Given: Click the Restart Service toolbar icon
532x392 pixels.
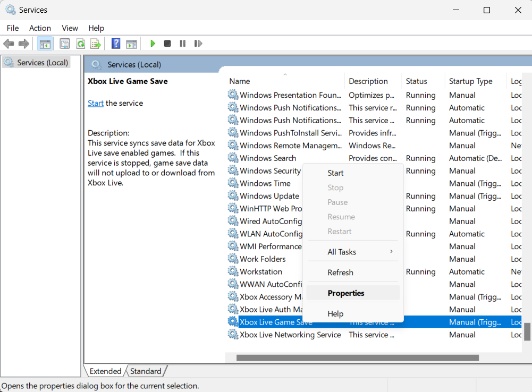Looking at the screenshot, I should point(198,44).
